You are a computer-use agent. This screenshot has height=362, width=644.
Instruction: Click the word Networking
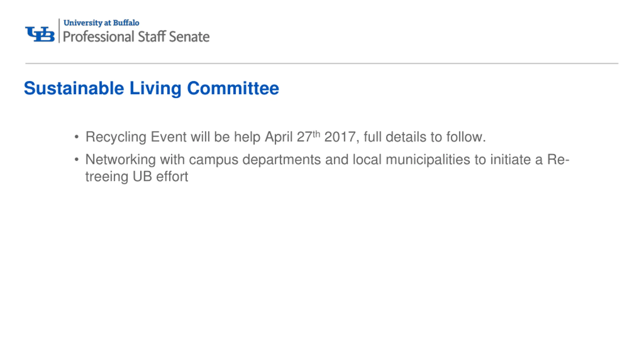pyautogui.click(x=120, y=160)
